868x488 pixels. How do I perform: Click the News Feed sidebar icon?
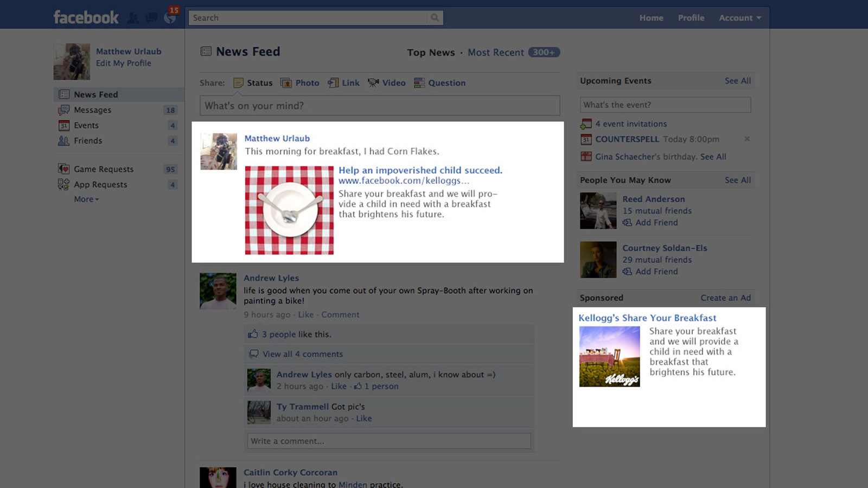point(64,94)
